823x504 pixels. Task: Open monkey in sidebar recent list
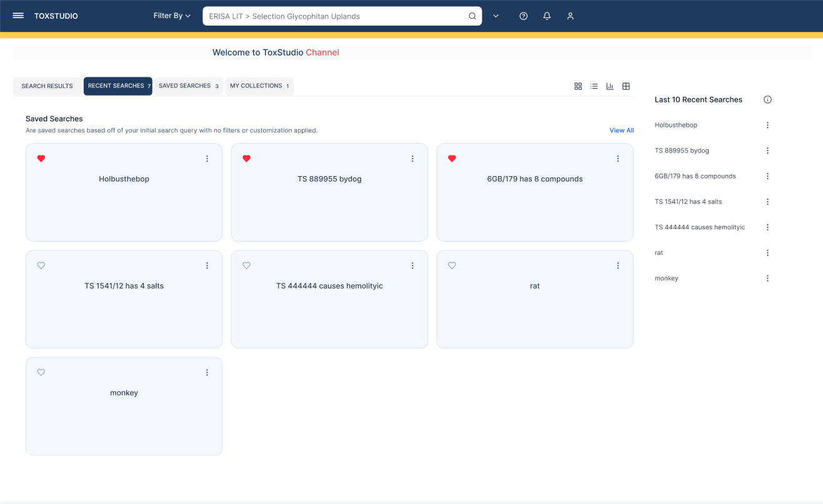coord(667,279)
